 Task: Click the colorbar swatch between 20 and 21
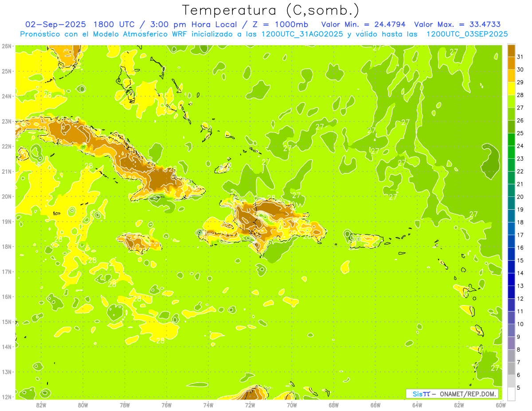coord(511,190)
